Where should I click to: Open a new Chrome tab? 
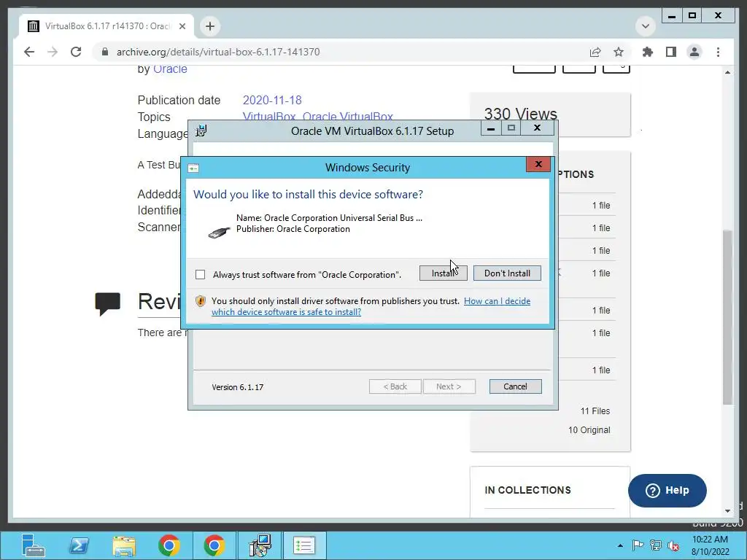[x=210, y=26]
